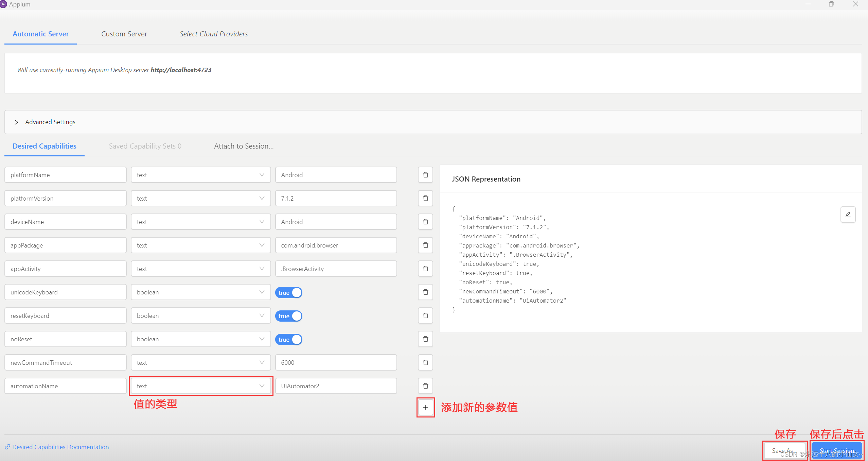Viewport: 868px width, 461px height.
Task: Click the appActivity name field
Action: click(x=65, y=269)
